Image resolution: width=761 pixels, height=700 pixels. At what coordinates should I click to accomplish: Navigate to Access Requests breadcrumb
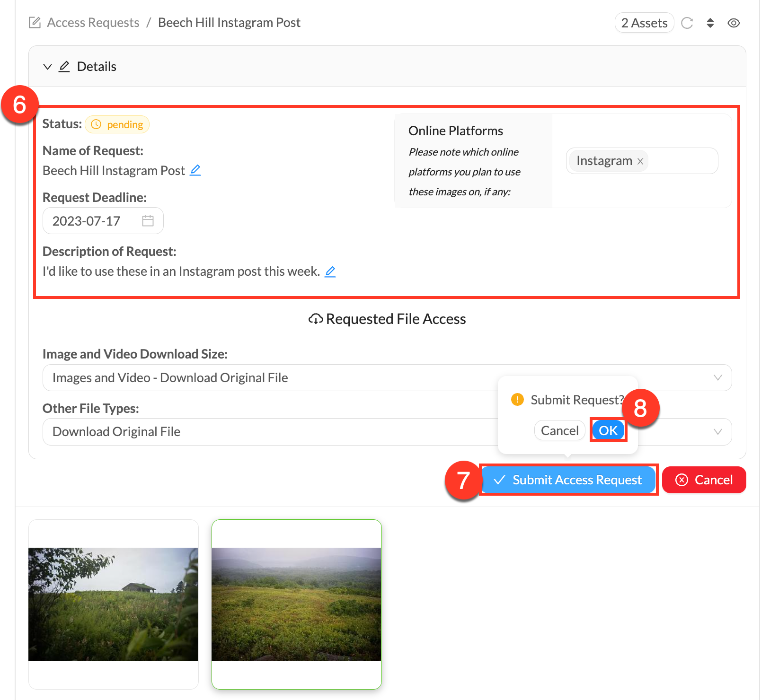(93, 23)
